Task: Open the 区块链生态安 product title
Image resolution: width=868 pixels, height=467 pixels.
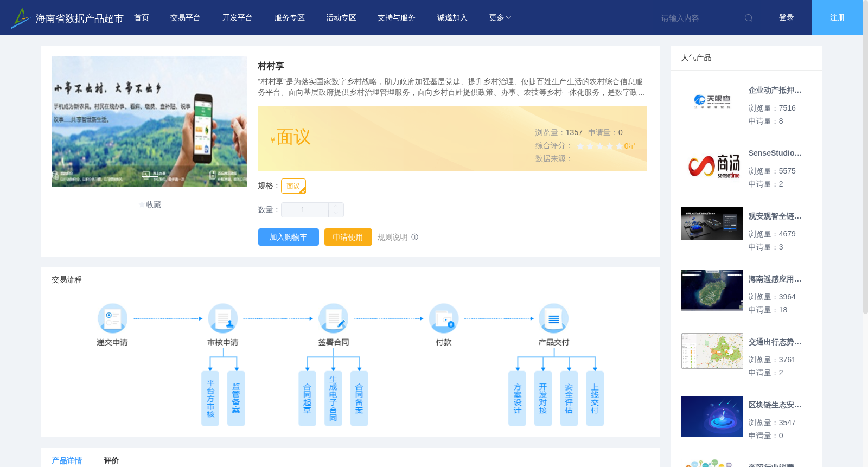Action: 775,405
